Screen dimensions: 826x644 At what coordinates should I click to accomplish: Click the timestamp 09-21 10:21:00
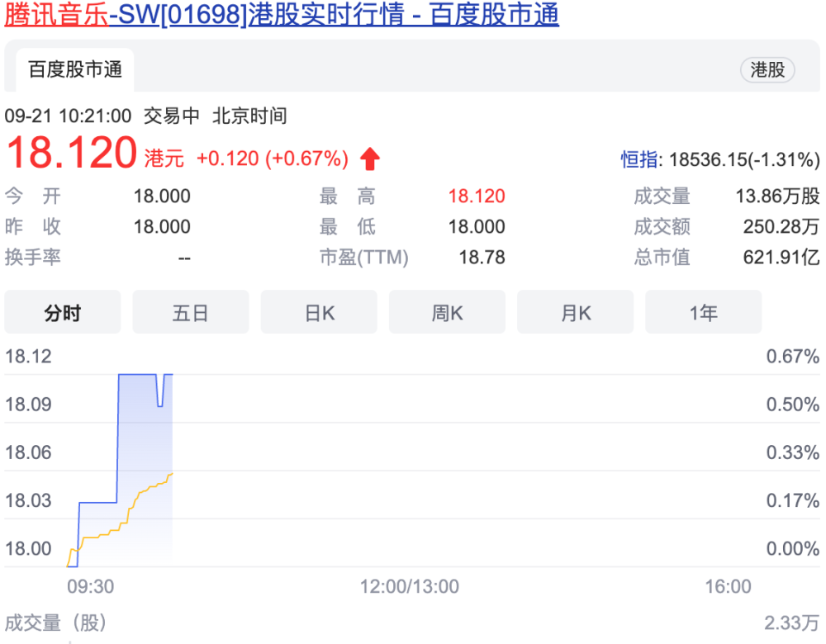click(x=68, y=116)
